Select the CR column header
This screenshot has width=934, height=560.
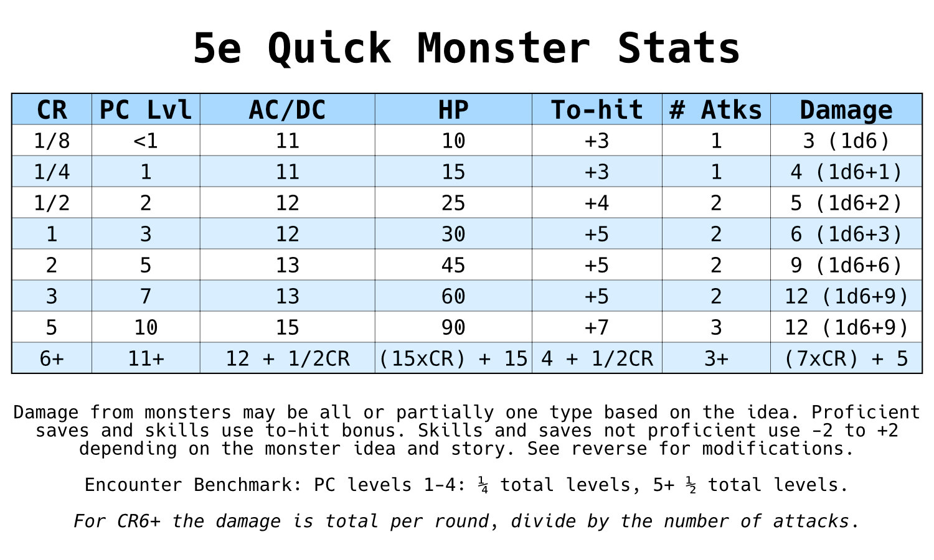[52, 110]
